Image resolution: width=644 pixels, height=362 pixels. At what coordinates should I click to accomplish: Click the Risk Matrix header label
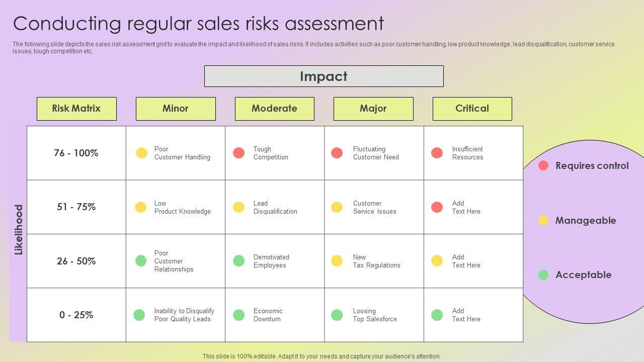76,109
